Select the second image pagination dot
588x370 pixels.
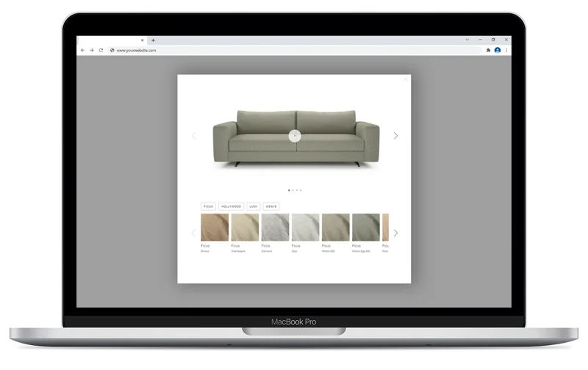pyautogui.click(x=293, y=190)
